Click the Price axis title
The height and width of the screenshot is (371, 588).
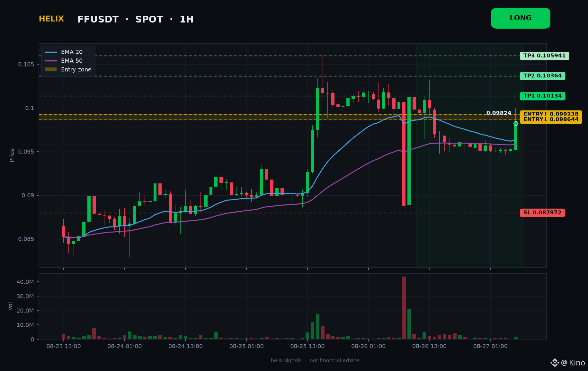(12, 155)
